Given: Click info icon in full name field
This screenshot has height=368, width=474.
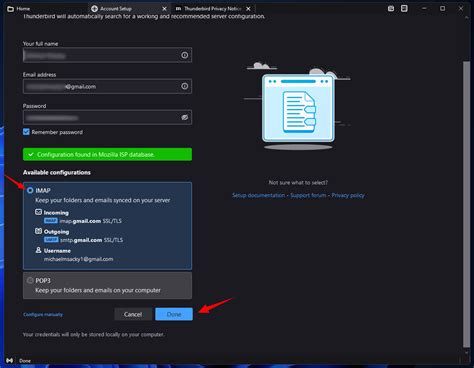Looking at the screenshot, I should [x=184, y=55].
